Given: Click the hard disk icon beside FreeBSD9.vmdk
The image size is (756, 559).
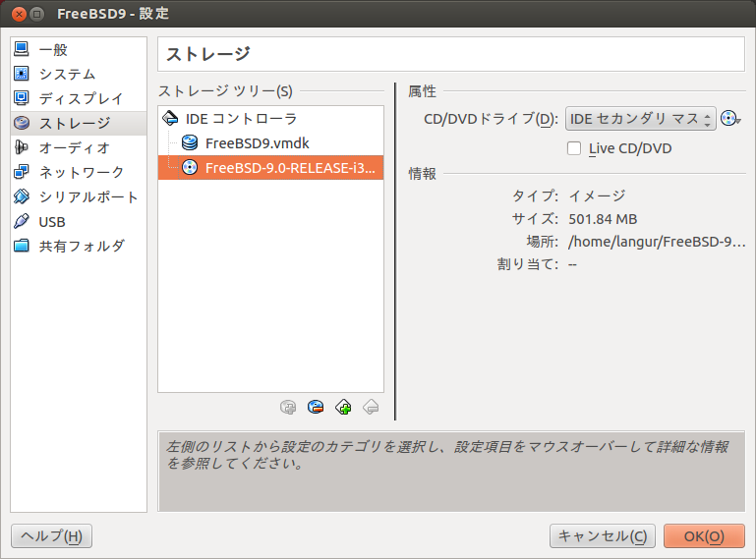Looking at the screenshot, I should click(x=190, y=142).
